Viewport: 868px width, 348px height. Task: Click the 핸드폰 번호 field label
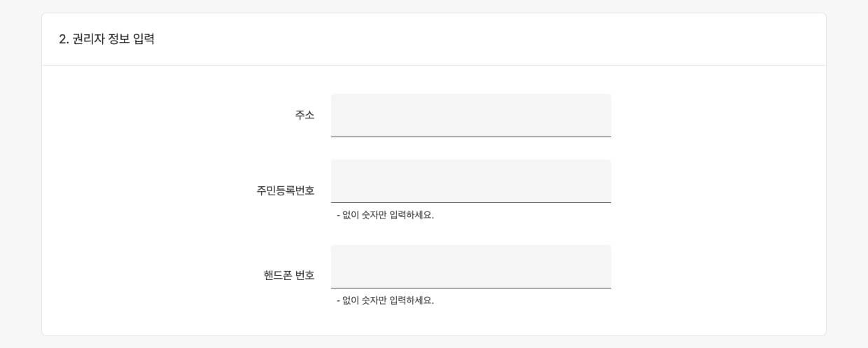point(283,275)
